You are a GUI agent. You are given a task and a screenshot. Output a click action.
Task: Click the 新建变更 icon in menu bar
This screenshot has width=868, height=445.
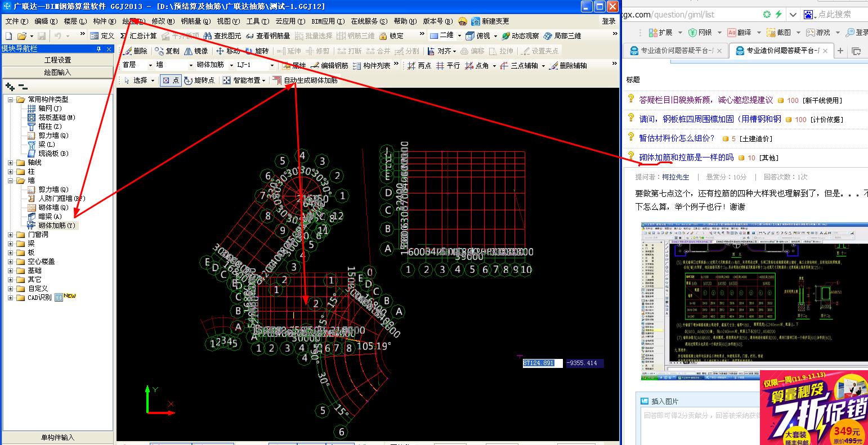coord(490,21)
